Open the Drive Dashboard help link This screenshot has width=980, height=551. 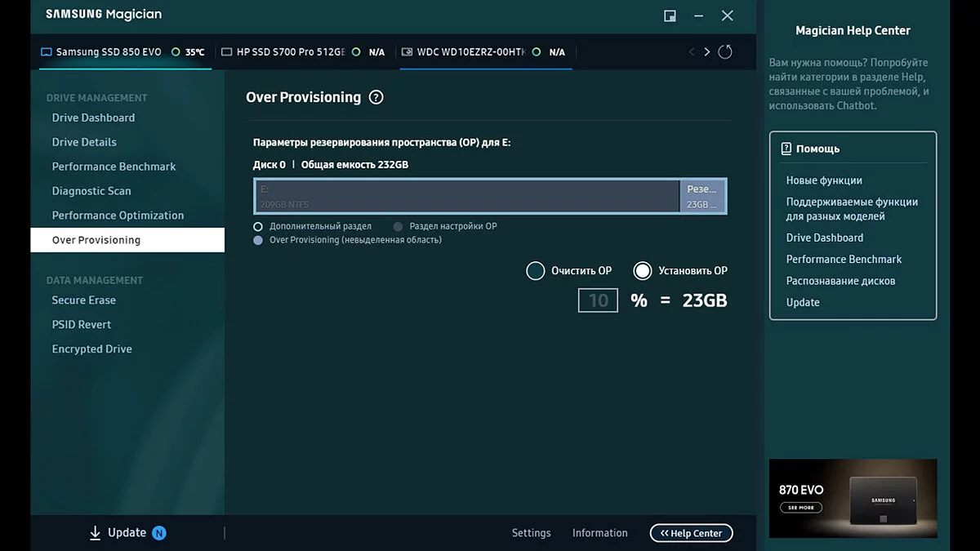click(x=825, y=238)
